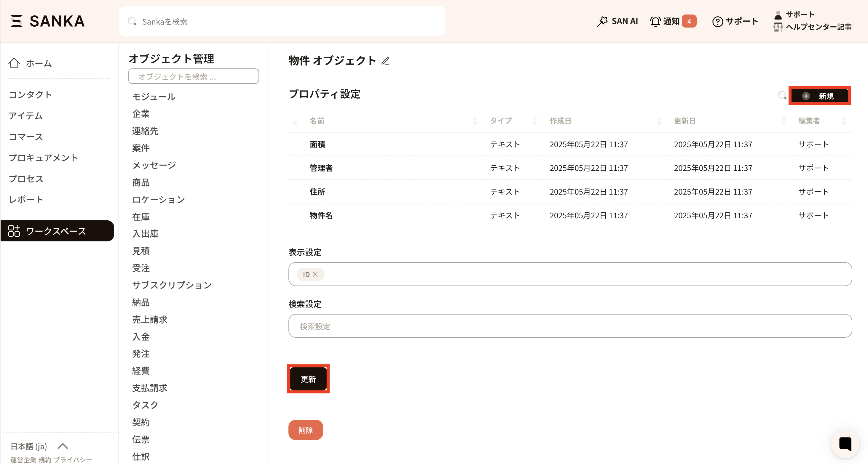This screenshot has height=465, width=868.
Task: Click the property search magnifier icon
Action: click(x=782, y=96)
